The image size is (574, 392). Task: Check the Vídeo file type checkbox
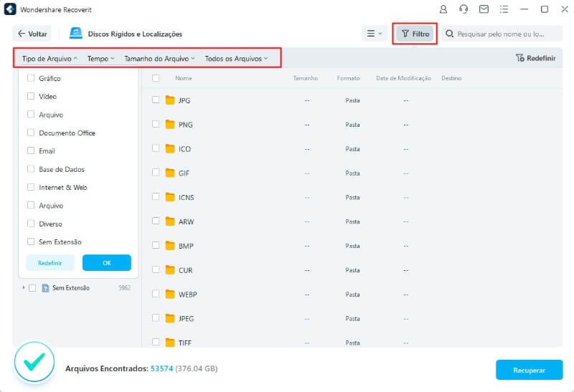tap(31, 96)
